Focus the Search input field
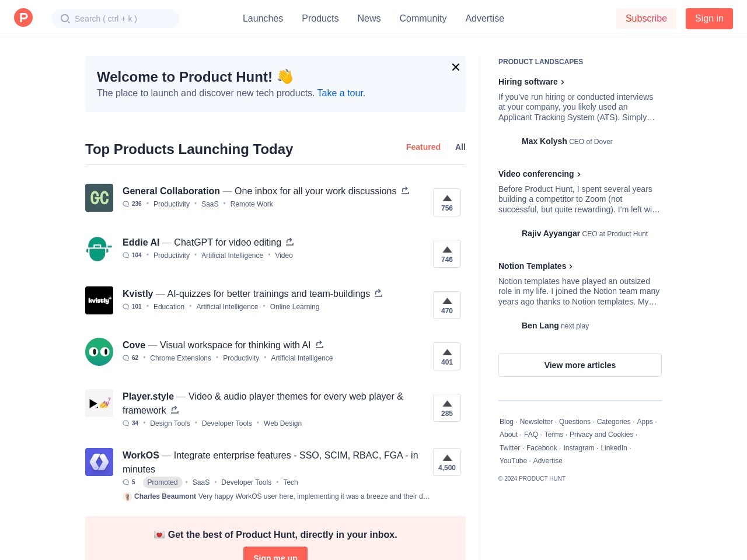Screen dimensions: 747x560 [x=116, y=19]
